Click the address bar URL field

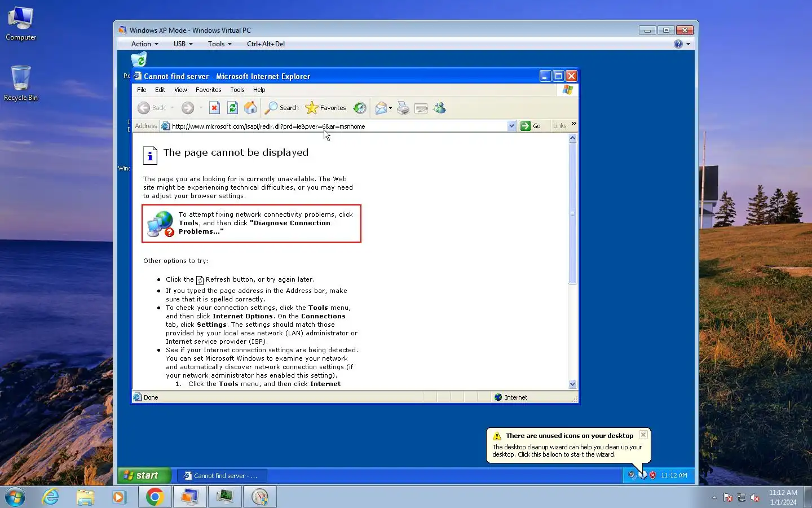click(x=334, y=126)
